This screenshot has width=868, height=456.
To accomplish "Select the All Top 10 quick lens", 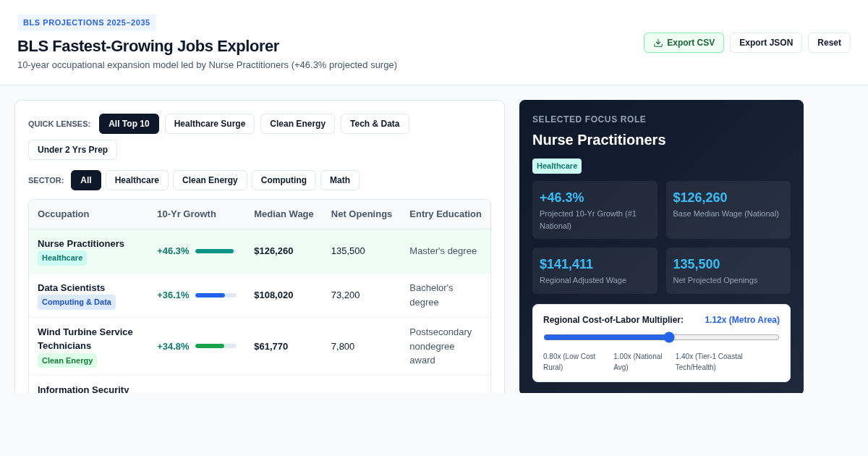I will [129, 124].
